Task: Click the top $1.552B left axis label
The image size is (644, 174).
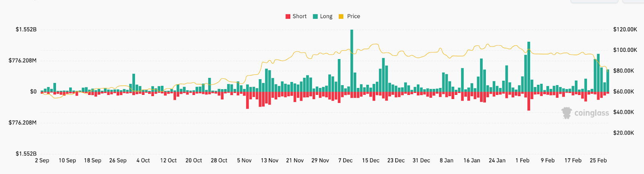Action: pyautogui.click(x=26, y=29)
